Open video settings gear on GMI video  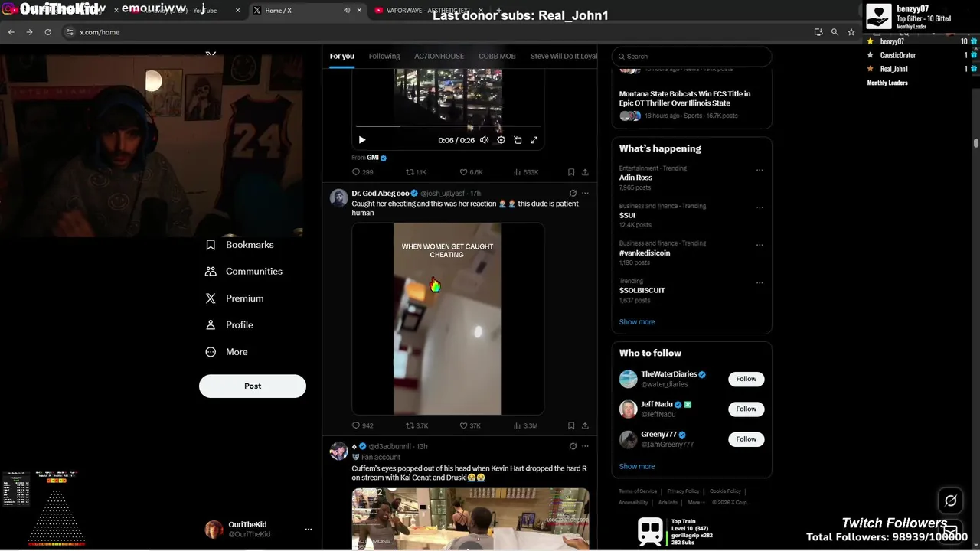501,140
